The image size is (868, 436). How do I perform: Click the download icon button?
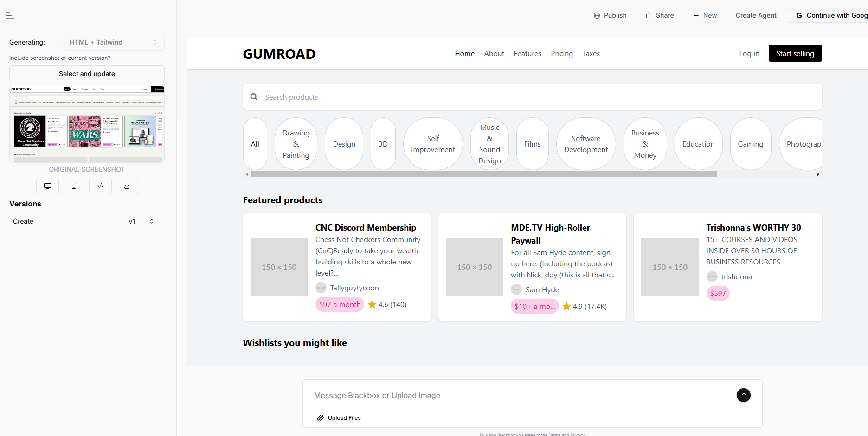point(127,186)
